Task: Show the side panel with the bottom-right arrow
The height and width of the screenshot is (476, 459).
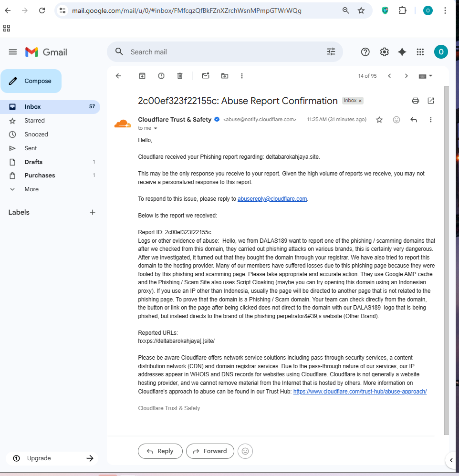Action: click(x=451, y=460)
